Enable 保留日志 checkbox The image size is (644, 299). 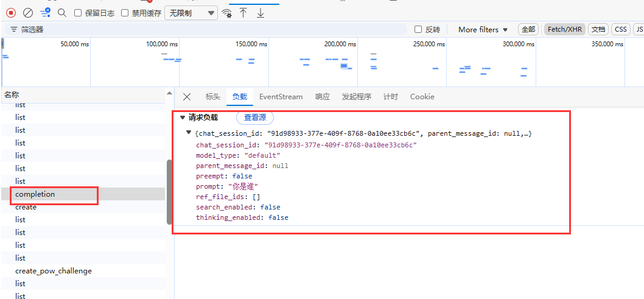tap(78, 13)
